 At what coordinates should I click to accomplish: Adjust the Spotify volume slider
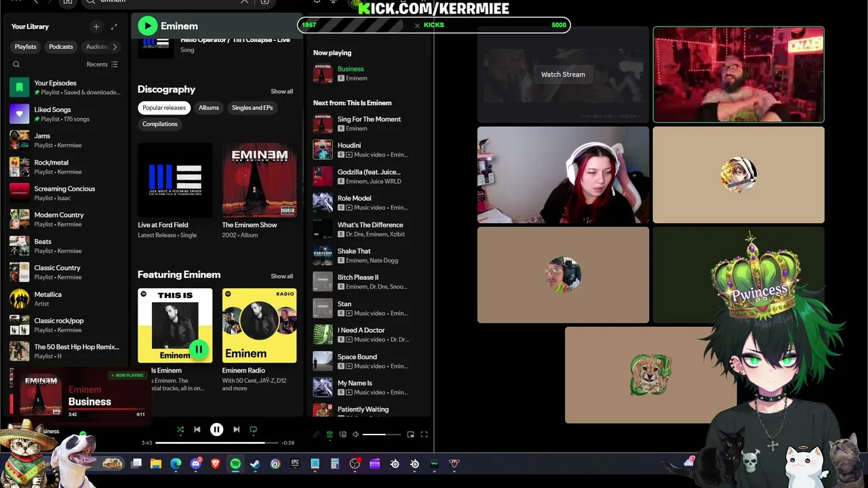381,434
